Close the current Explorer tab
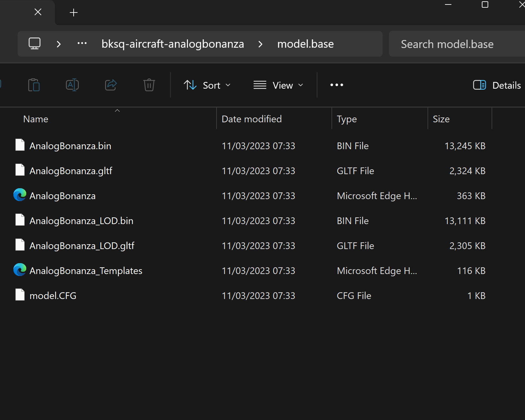Screen dimensions: 525x420 (38, 12)
